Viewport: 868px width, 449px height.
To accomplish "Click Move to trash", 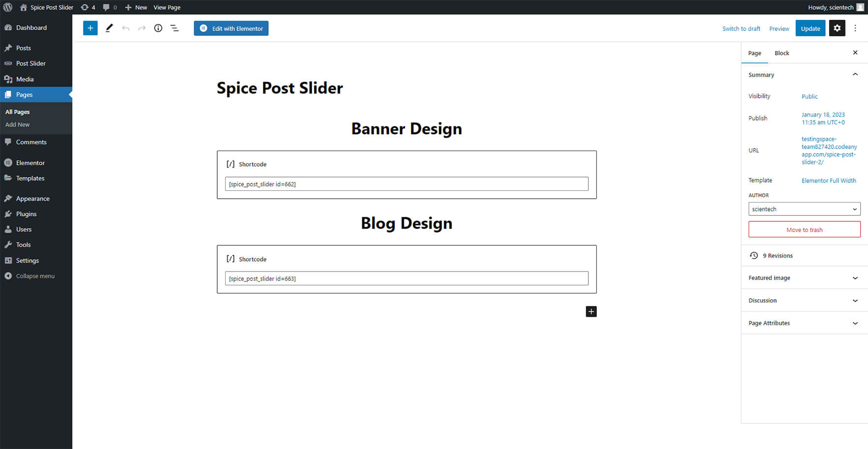I will pos(804,230).
